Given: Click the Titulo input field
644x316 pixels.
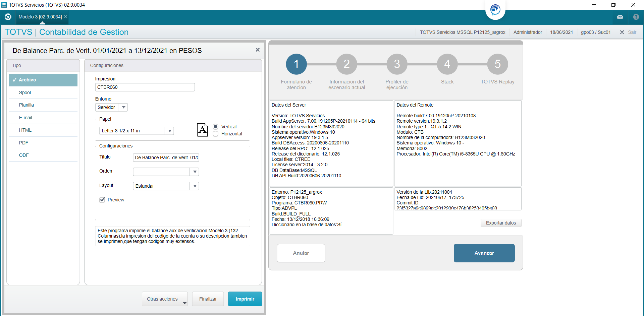Looking at the screenshot, I should (x=166, y=157).
